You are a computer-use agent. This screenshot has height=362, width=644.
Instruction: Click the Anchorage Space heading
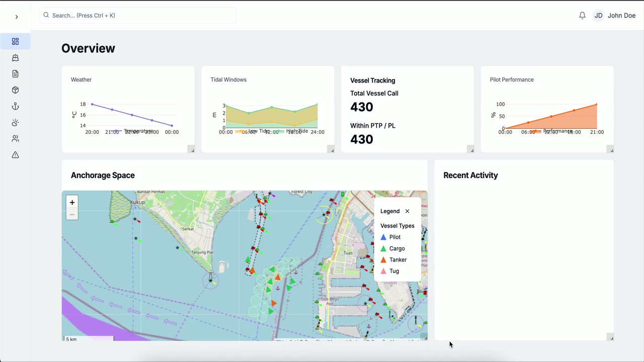point(103,175)
